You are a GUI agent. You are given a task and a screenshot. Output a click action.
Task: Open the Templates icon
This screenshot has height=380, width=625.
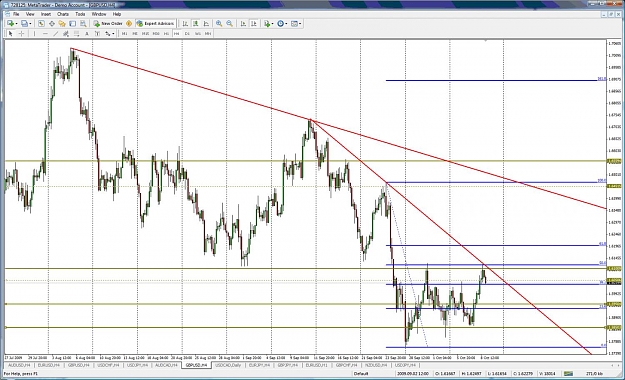coord(294,24)
